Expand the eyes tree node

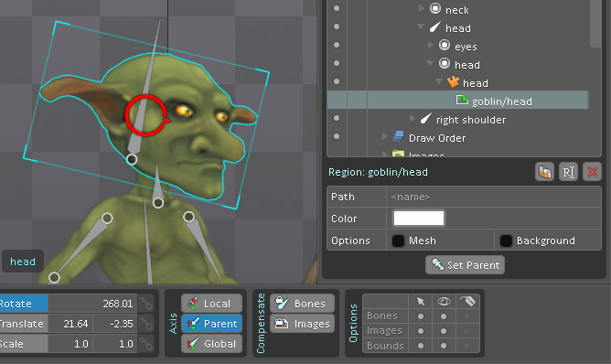click(431, 45)
